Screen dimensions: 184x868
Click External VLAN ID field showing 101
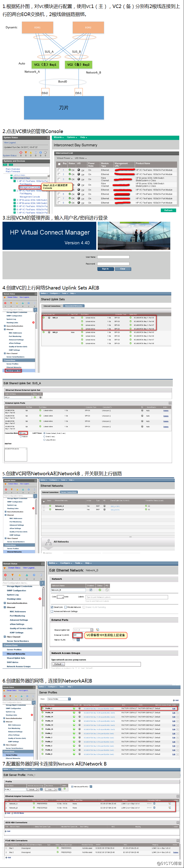point(77,635)
